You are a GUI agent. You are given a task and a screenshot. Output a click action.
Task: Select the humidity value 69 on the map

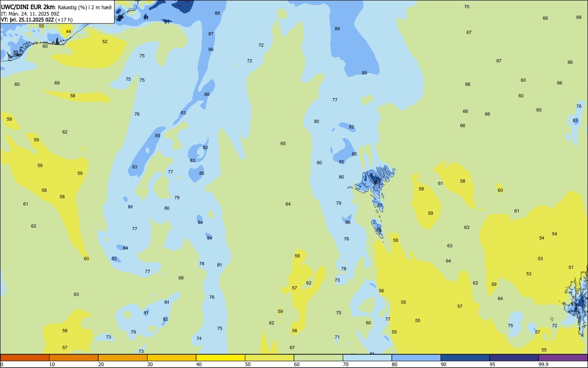pos(57,83)
